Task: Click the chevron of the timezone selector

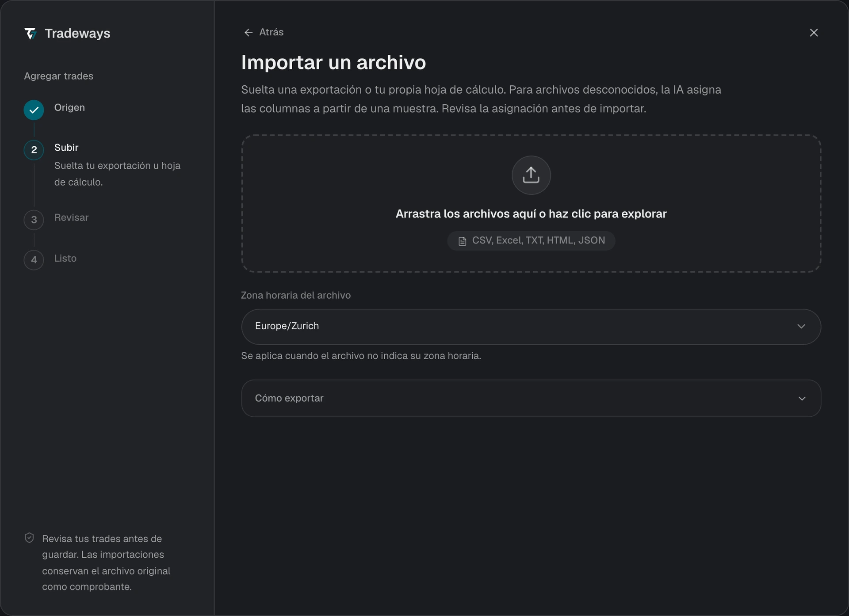Action: [801, 327]
